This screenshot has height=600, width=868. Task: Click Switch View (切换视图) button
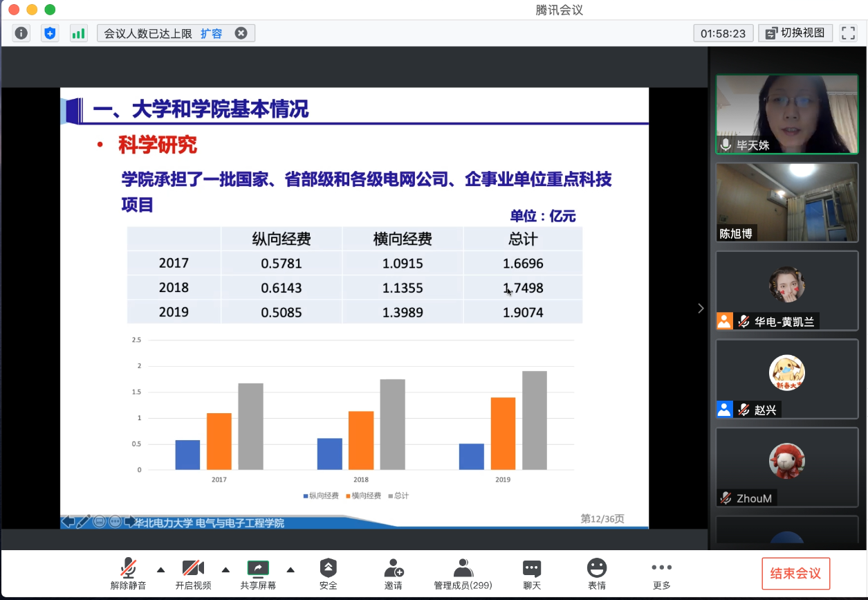pos(795,33)
